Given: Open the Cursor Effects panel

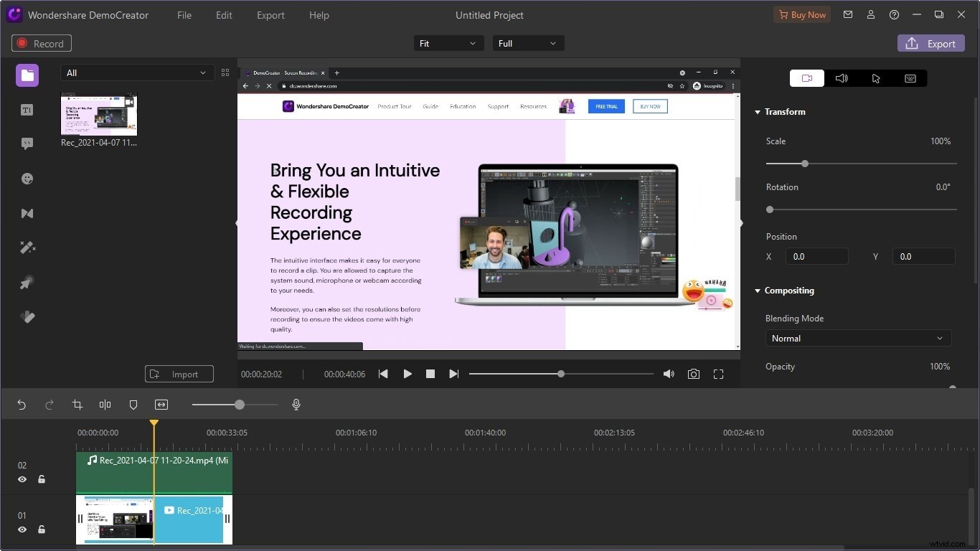Looking at the screenshot, I should pyautogui.click(x=27, y=282).
